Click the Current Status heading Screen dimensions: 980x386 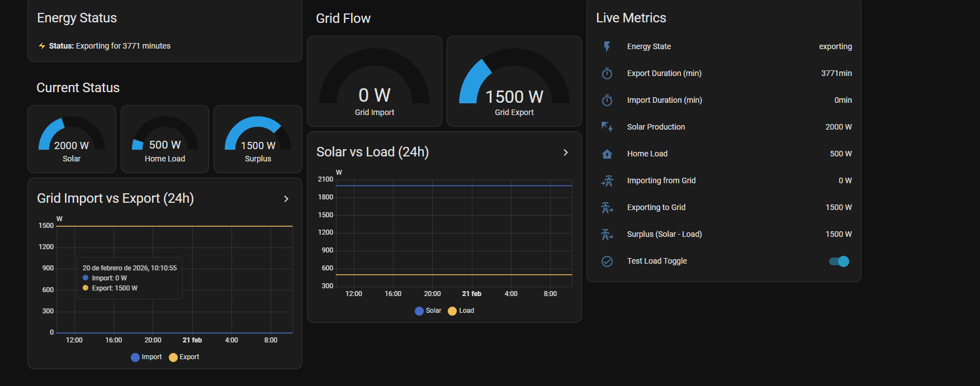78,88
